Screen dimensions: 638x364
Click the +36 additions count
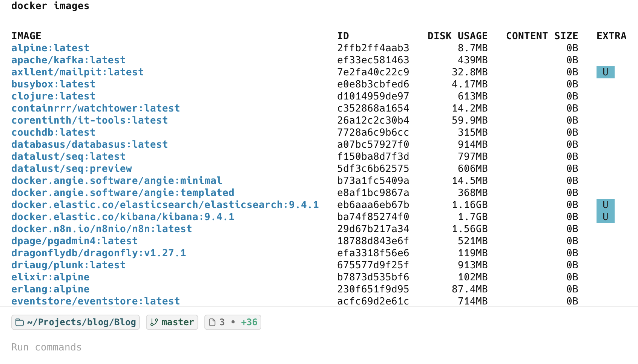pos(249,323)
